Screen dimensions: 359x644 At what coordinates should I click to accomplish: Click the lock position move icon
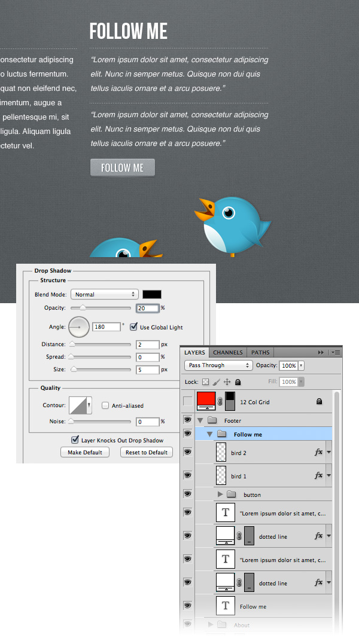point(227,382)
